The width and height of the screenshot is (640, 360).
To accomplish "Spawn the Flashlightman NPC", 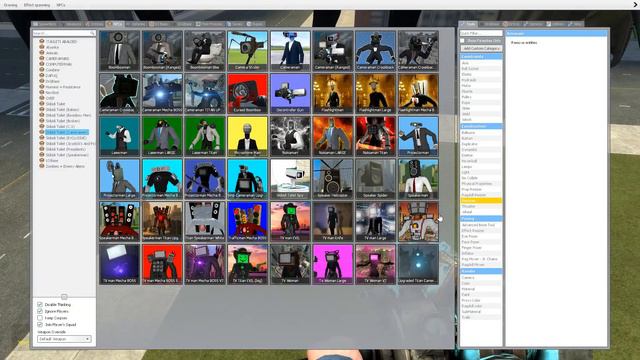I will (333, 93).
